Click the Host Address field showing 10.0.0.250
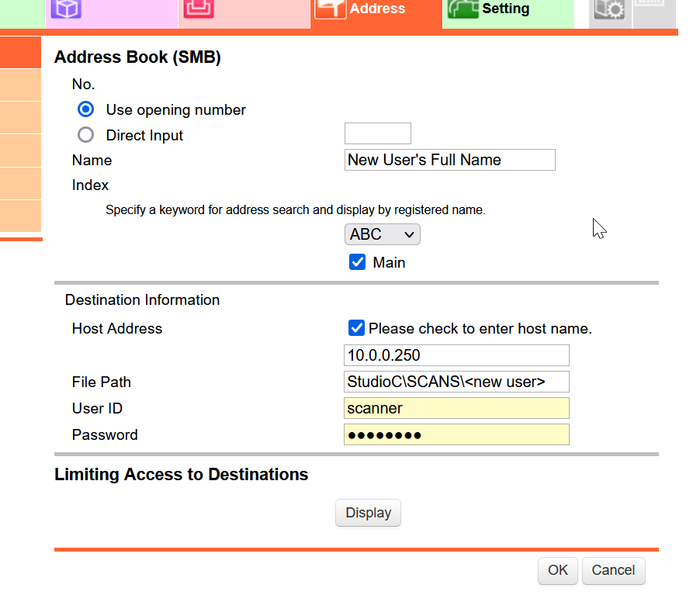 coord(456,355)
